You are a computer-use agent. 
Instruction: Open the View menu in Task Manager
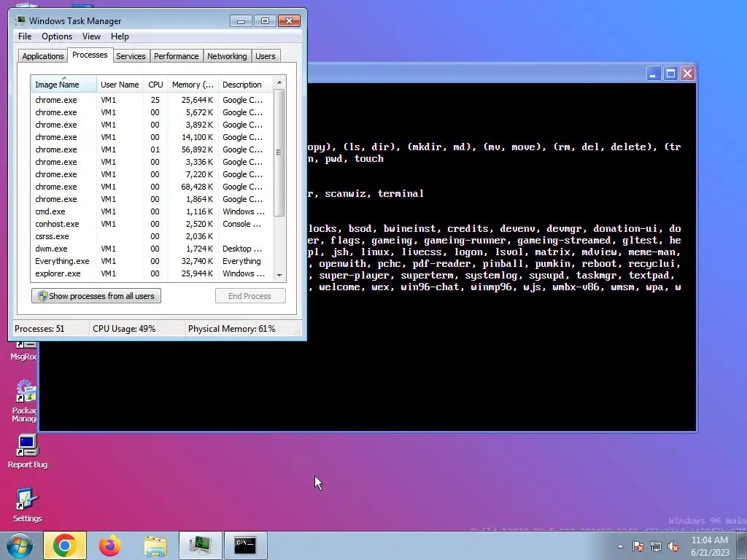click(x=91, y=36)
